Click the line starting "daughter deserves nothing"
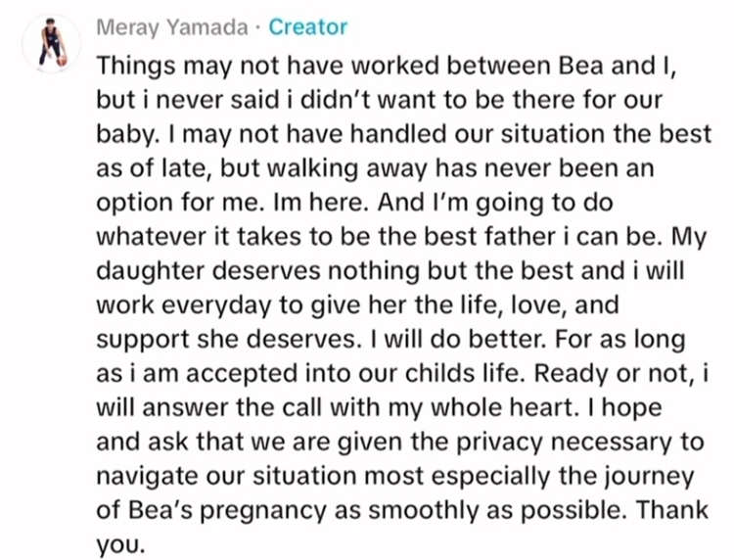The width and height of the screenshot is (734, 560). pos(390,271)
